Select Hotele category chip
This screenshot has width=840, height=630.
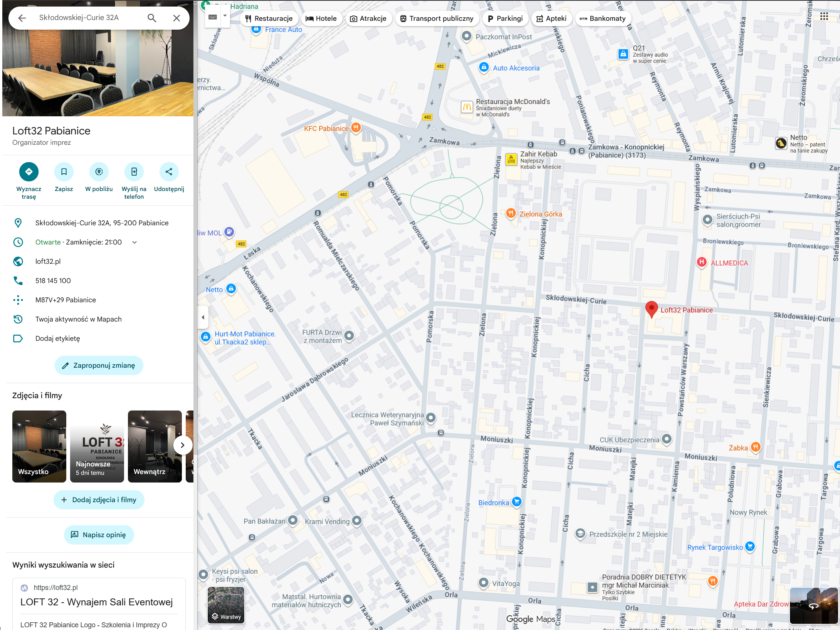[x=321, y=18]
